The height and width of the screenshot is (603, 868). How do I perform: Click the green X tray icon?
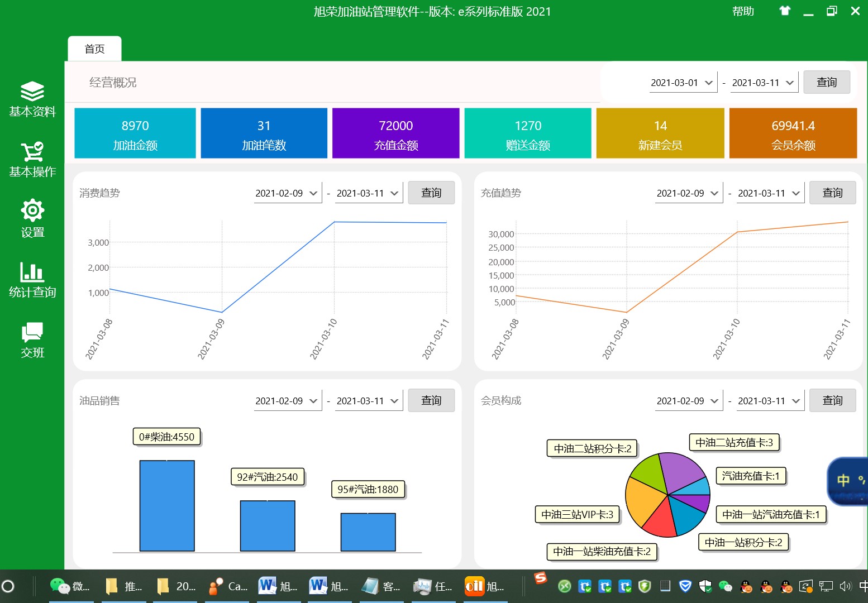[565, 586]
